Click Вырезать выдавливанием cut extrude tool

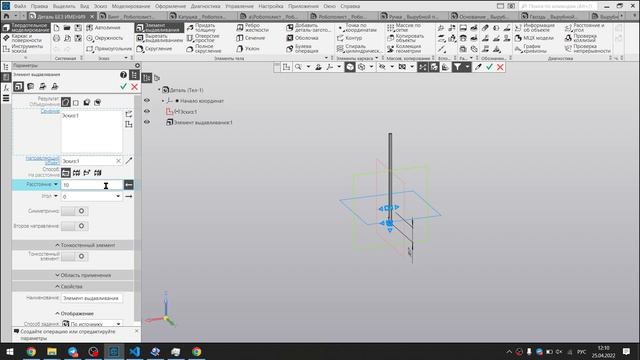(160, 38)
